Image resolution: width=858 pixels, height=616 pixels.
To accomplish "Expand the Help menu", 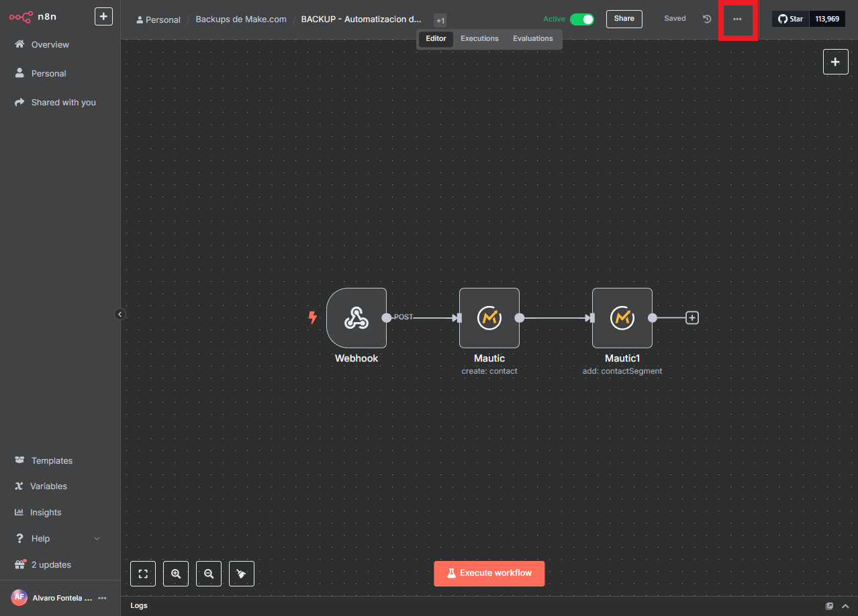I will point(57,538).
